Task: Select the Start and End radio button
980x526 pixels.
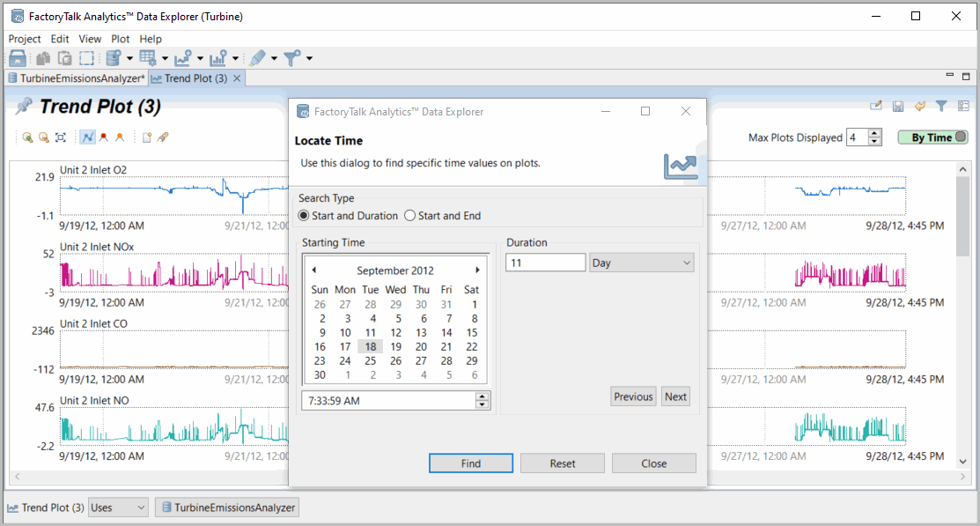Action: (x=409, y=216)
